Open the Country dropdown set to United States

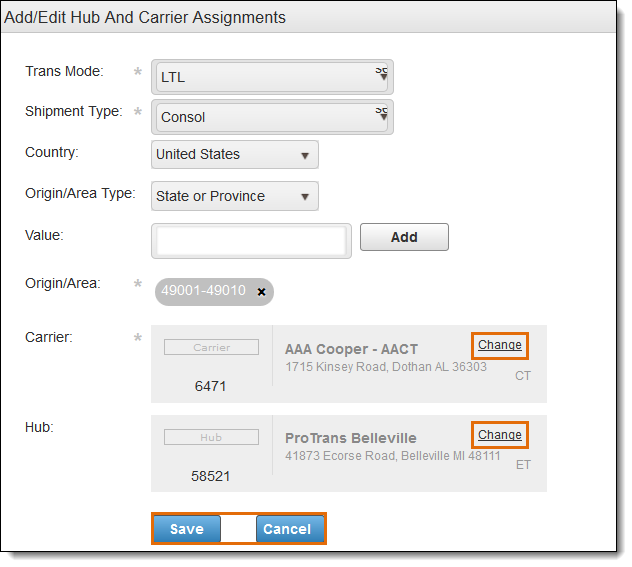tap(234, 155)
